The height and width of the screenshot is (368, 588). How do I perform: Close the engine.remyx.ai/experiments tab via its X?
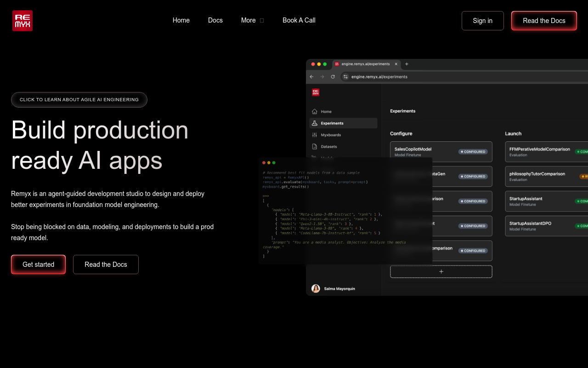pos(396,64)
